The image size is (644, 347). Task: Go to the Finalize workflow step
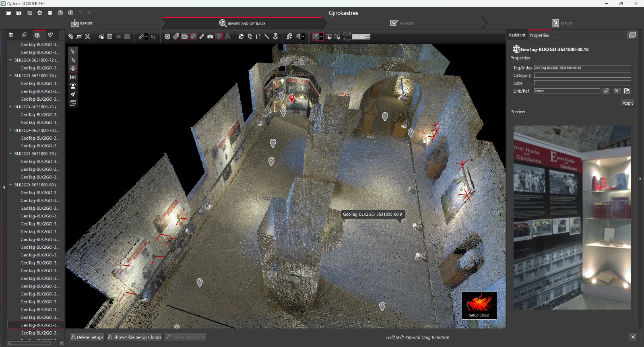point(402,23)
